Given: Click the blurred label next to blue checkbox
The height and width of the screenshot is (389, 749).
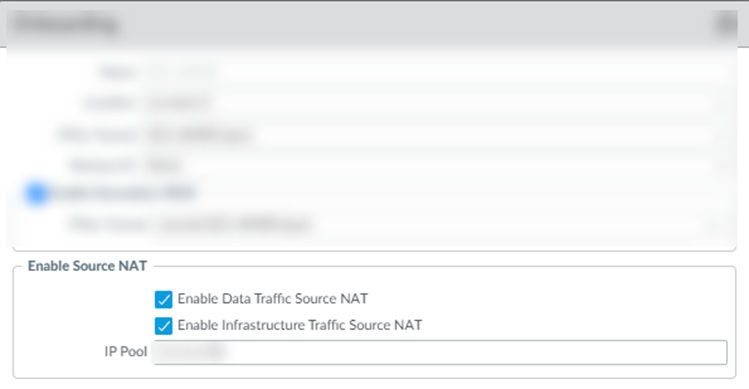Looking at the screenshot, I should [x=123, y=193].
